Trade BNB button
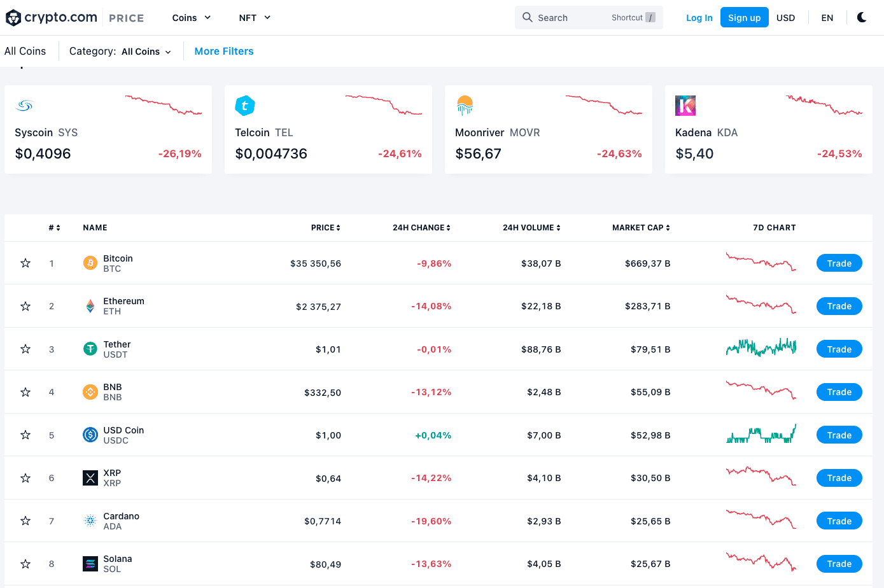 [839, 392]
